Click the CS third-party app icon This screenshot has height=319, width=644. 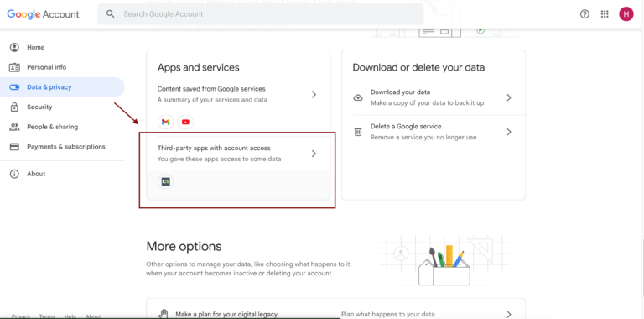click(x=165, y=181)
